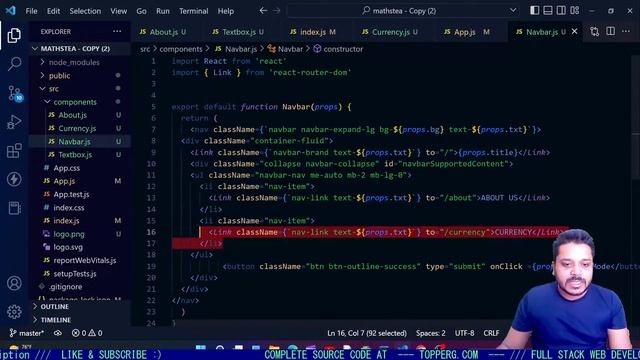
Task: Open the lightning bolt extension view
Action: [x=14, y=179]
